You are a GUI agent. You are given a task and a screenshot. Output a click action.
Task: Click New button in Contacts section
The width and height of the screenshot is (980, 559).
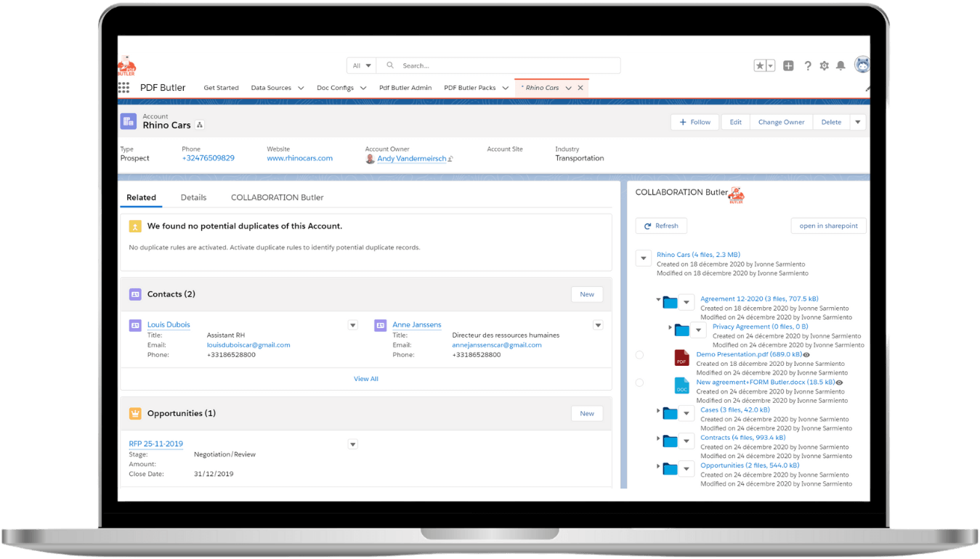pyautogui.click(x=587, y=294)
